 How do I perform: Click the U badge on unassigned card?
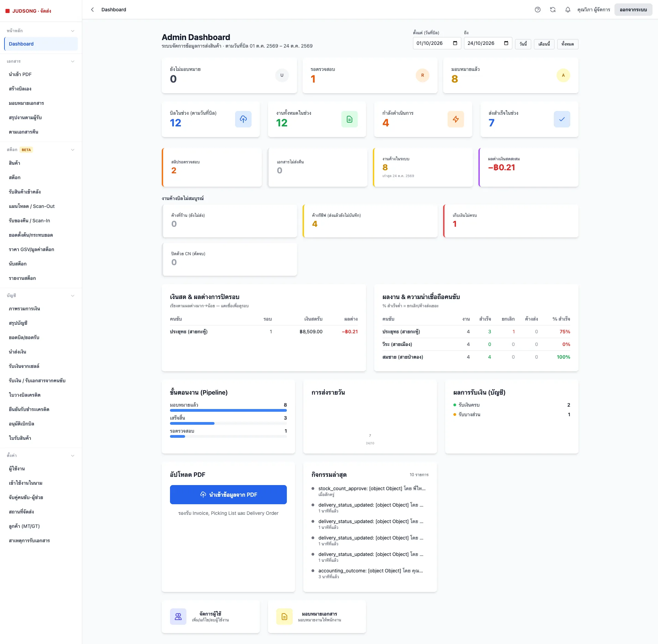282,75
